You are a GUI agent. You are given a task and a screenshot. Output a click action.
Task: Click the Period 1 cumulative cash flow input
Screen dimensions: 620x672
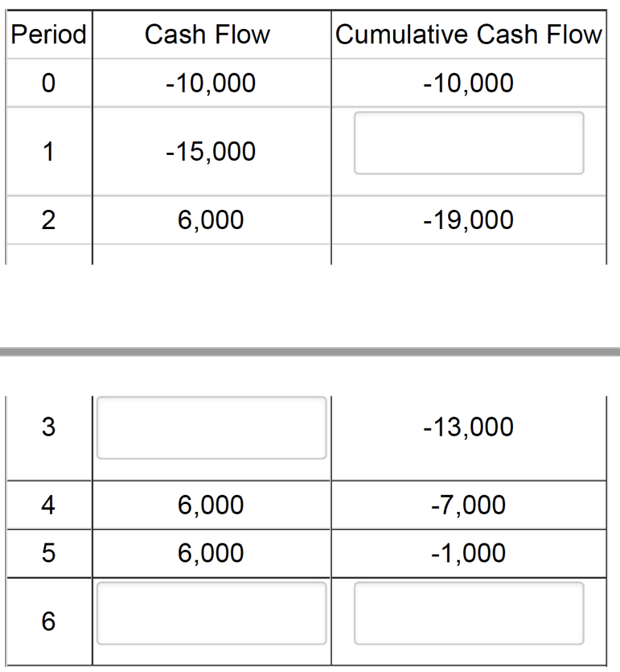tap(468, 143)
